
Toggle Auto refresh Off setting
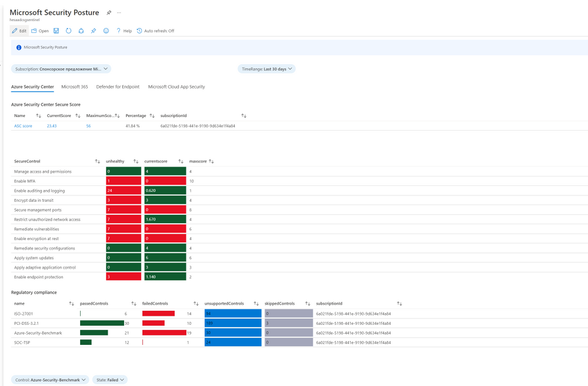[155, 31]
